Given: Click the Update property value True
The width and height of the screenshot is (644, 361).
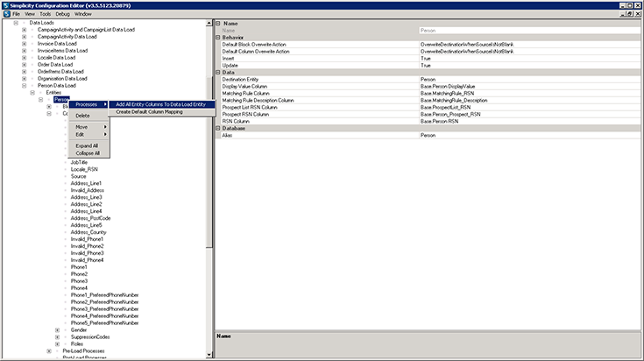Looking at the screenshot, I should point(529,66).
